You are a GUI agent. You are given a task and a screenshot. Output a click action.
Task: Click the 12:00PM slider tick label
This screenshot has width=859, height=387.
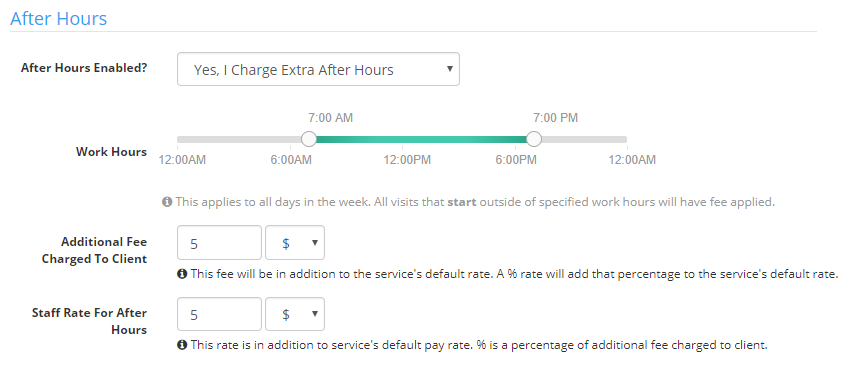(407, 160)
